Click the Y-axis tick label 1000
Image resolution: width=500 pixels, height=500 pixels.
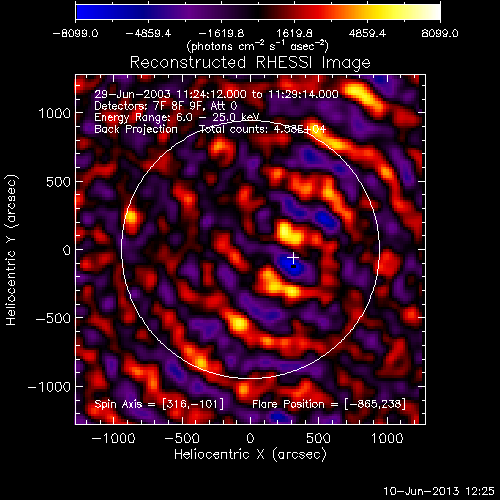pos(55,113)
